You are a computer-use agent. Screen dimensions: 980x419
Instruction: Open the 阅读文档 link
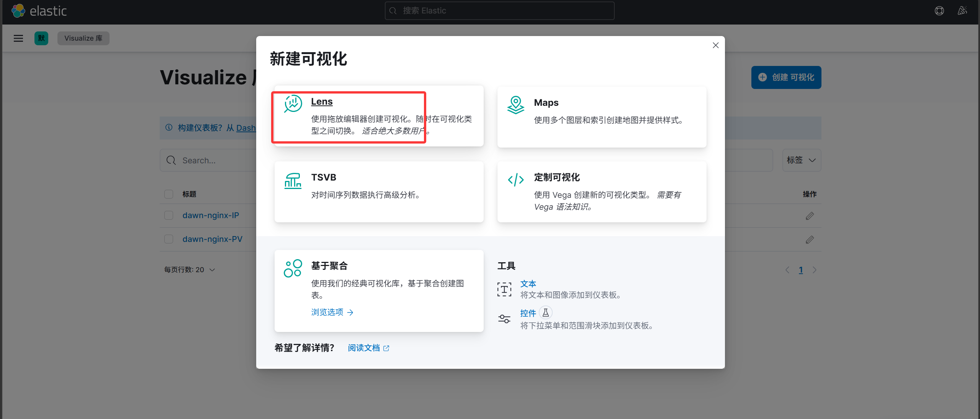coord(368,348)
